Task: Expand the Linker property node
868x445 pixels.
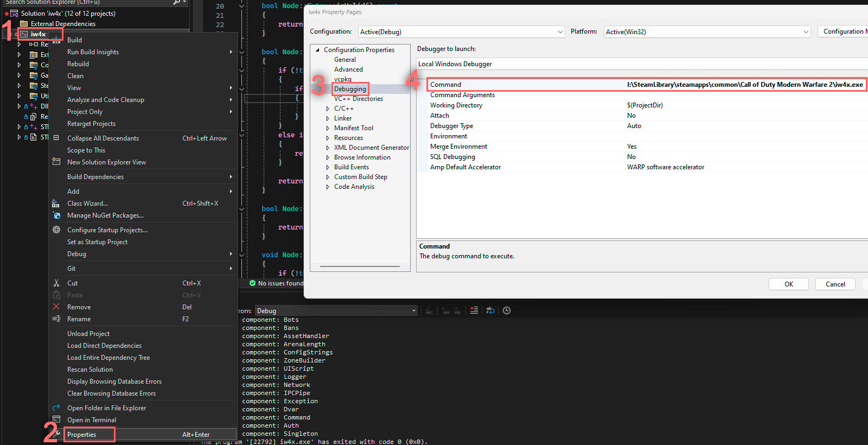Action: (328, 118)
